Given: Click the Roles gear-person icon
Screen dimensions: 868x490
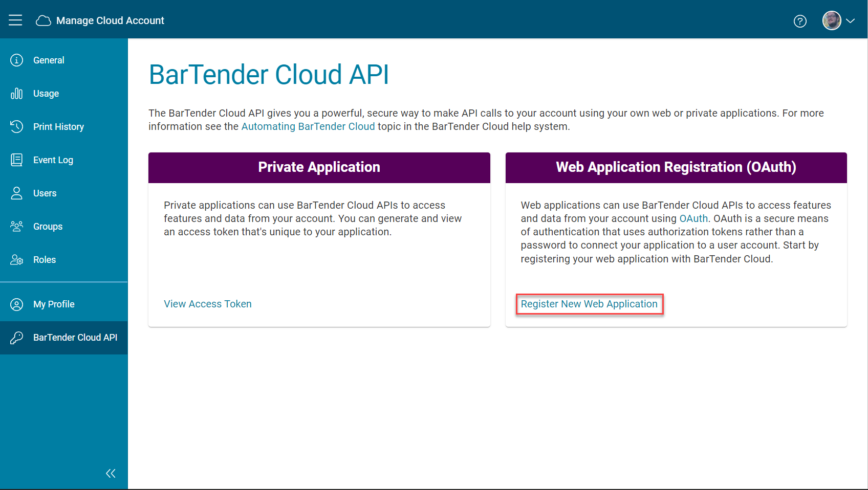Looking at the screenshot, I should pyautogui.click(x=16, y=260).
